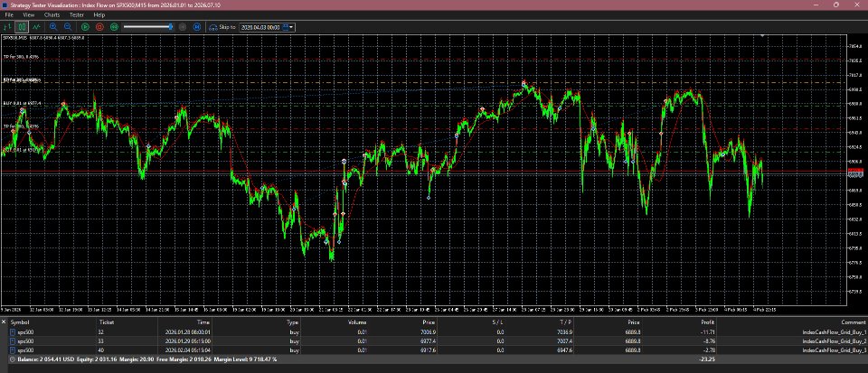Image resolution: width=868 pixels, height=373 pixels.
Task: Sort trades by Symbol column
Action: coord(20,322)
